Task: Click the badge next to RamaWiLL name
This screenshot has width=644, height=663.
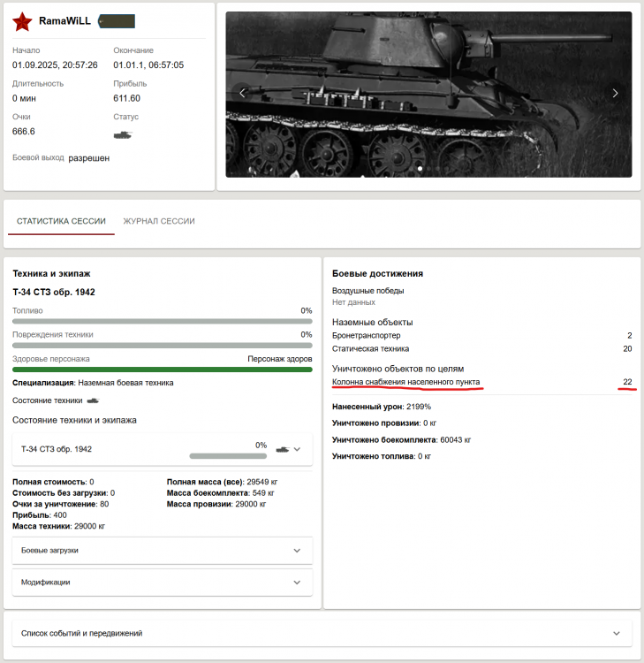Action: tap(117, 20)
